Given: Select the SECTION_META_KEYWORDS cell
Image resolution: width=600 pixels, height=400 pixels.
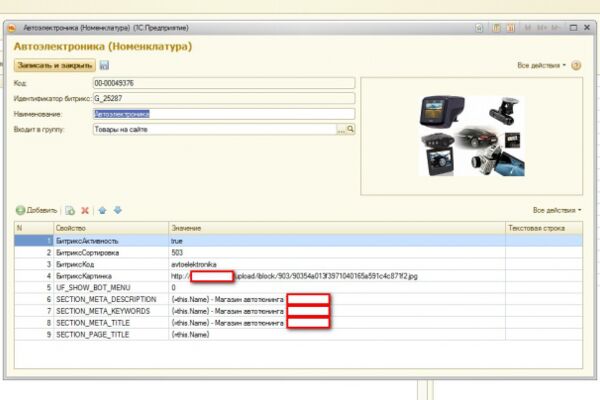Looking at the screenshot, I should [111, 311].
